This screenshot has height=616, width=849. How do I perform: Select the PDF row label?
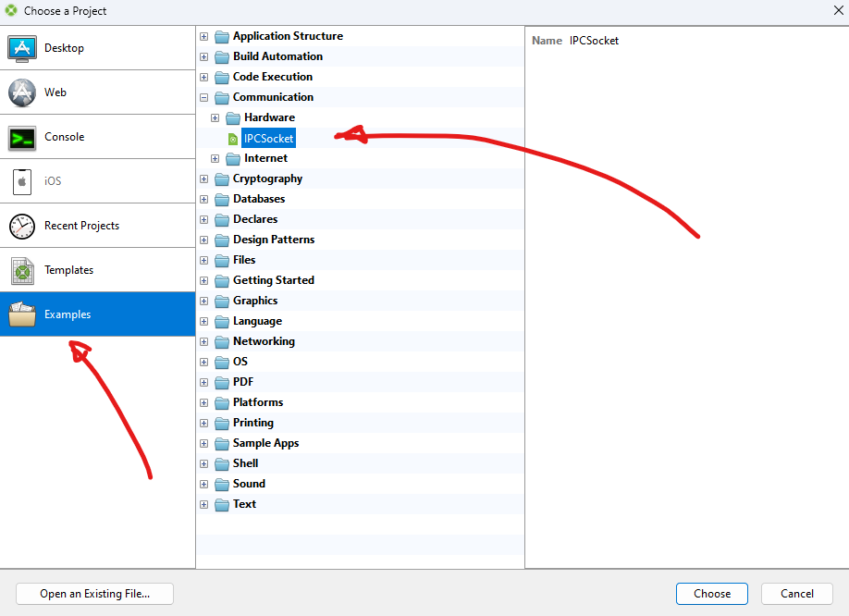(243, 382)
